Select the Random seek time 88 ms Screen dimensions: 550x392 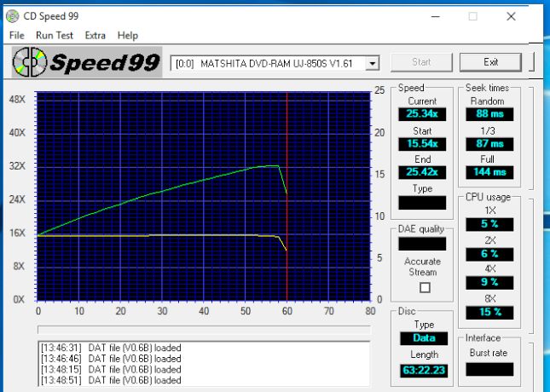[489, 114]
